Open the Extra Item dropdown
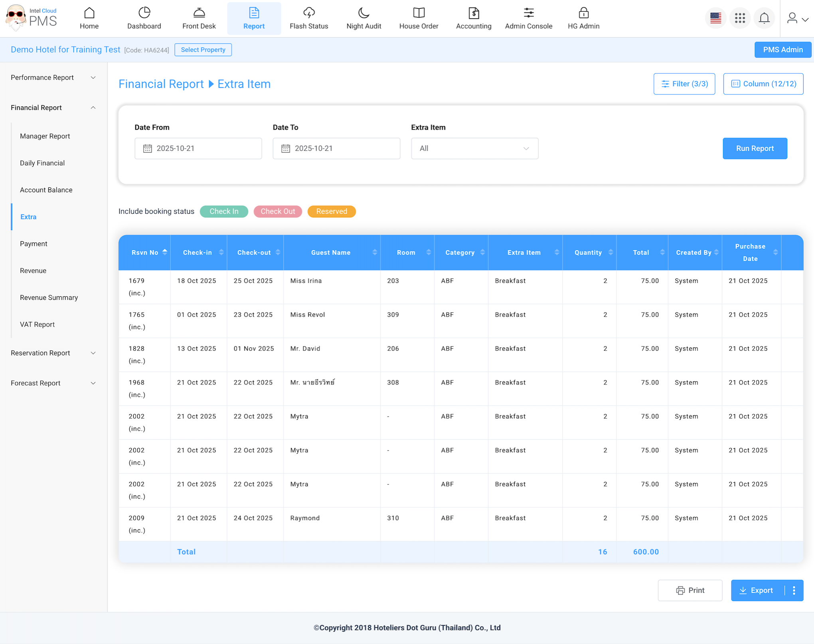This screenshot has height=644, width=814. click(474, 148)
